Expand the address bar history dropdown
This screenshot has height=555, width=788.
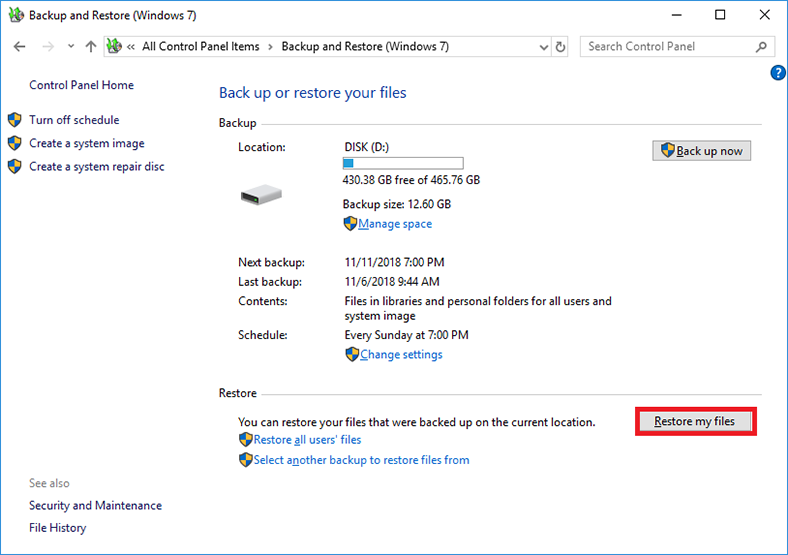(x=543, y=47)
